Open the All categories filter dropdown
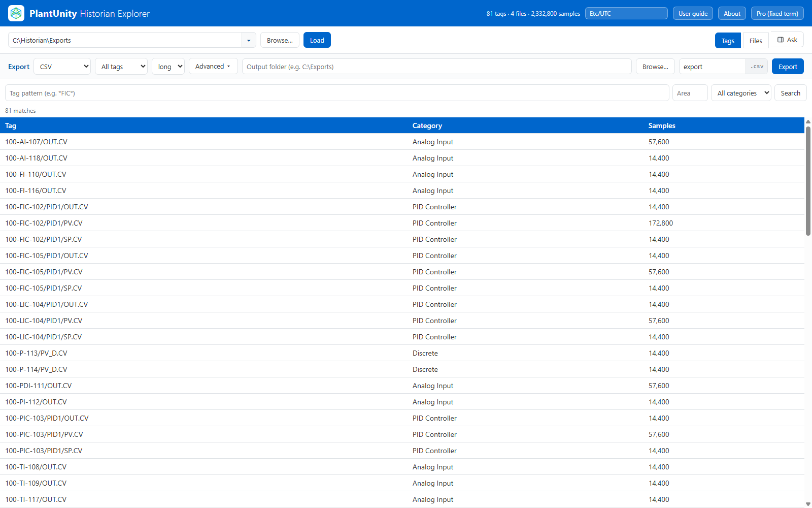The height and width of the screenshot is (508, 812). point(741,93)
